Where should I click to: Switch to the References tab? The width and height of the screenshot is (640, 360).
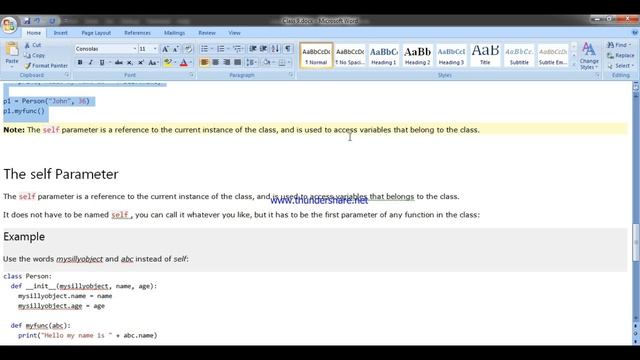click(x=138, y=33)
